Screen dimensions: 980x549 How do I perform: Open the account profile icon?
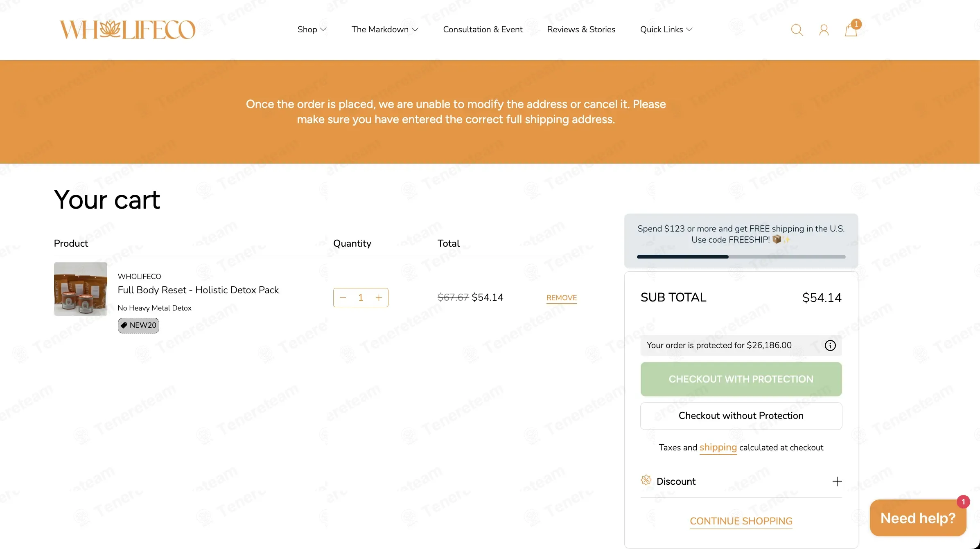[x=824, y=30]
